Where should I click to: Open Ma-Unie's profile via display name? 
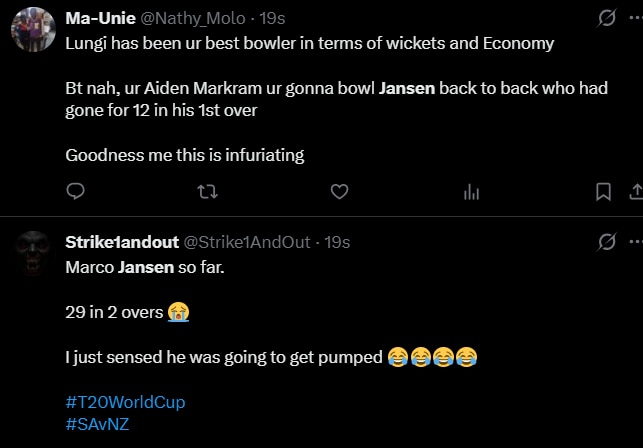pos(99,18)
